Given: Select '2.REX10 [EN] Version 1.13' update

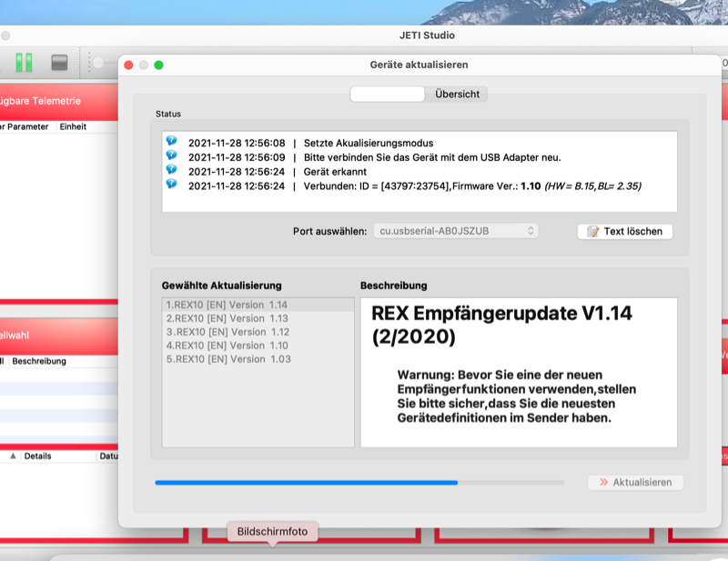Looking at the screenshot, I should 258,318.
